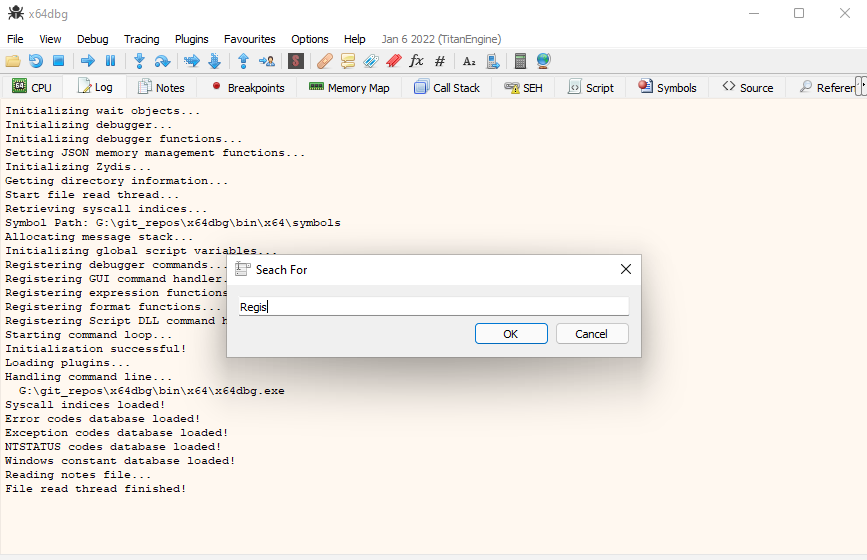Screen dimensions: 867x560
Task: Open the Favourites menu
Action: pos(249,39)
